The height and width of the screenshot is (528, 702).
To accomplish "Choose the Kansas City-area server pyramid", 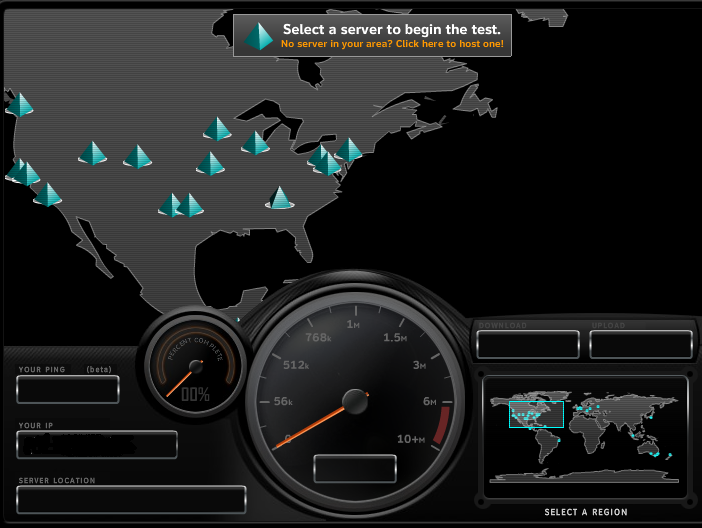I will click(x=210, y=164).
